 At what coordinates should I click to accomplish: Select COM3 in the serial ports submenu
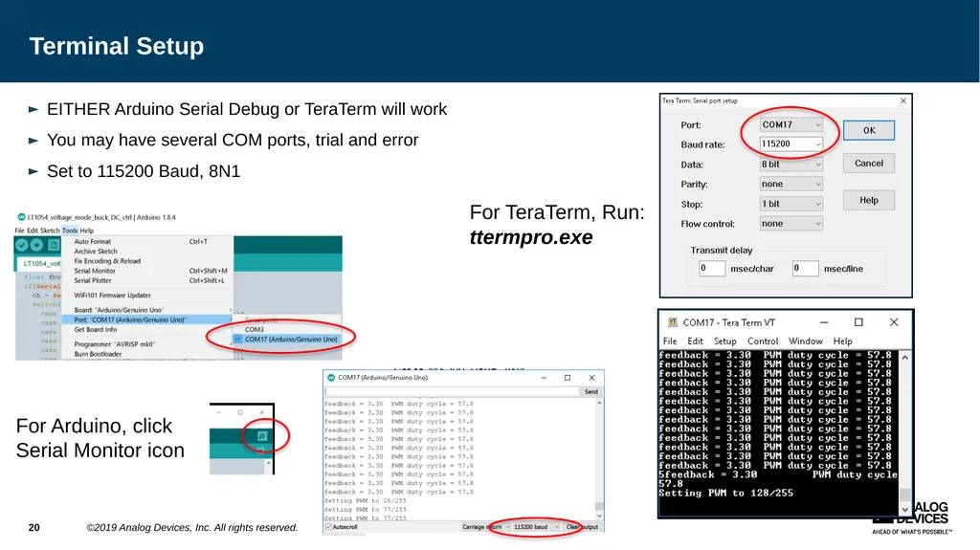coord(287,329)
